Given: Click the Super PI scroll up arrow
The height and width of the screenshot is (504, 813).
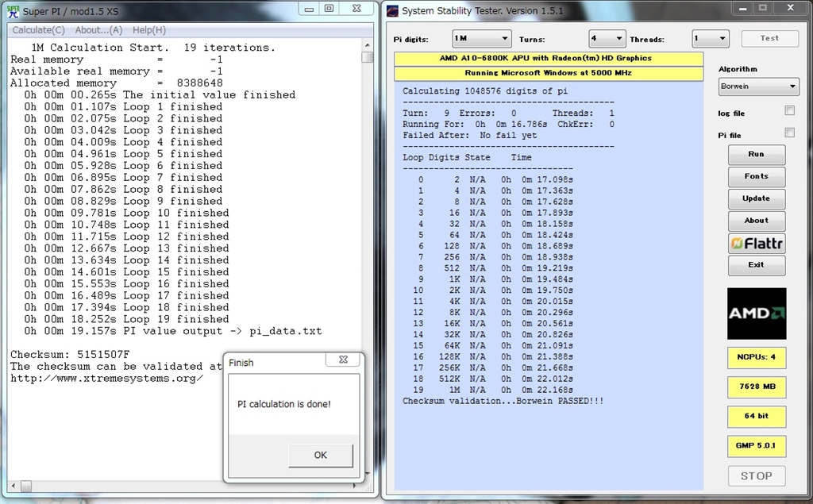Looking at the screenshot, I should point(367,45).
